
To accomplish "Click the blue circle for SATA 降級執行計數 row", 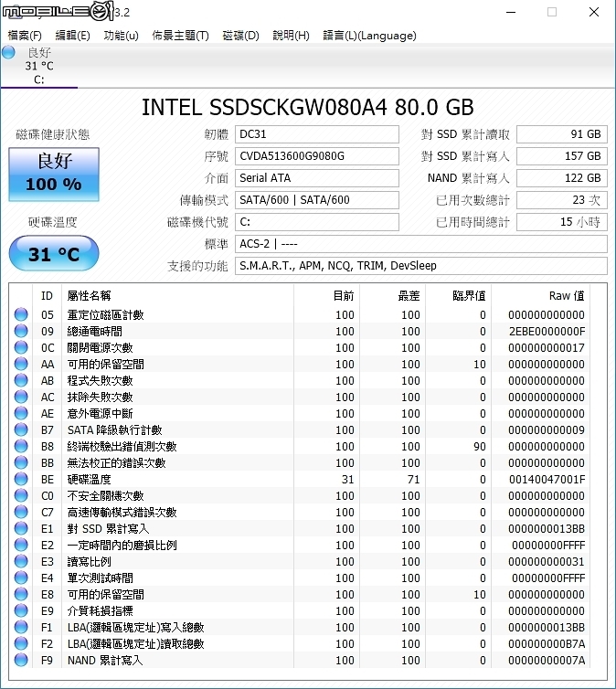I will click(21, 429).
